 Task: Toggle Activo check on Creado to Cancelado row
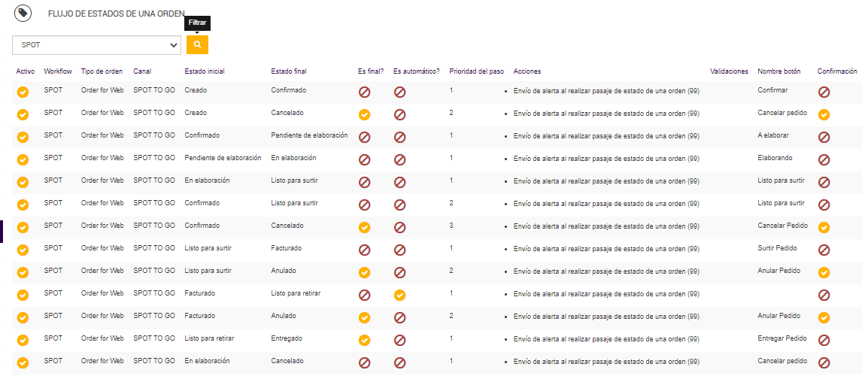coord(23,115)
